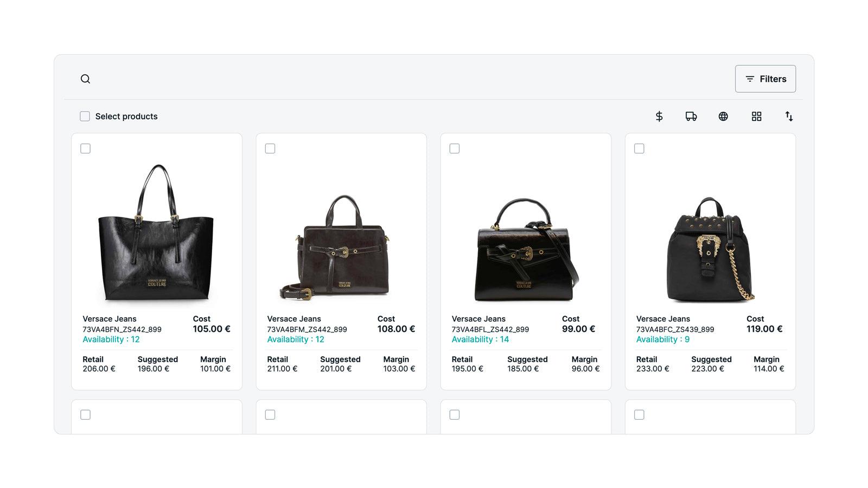Click the Cost 108.00 € value
This screenshot has width=868, height=488.
click(x=396, y=329)
